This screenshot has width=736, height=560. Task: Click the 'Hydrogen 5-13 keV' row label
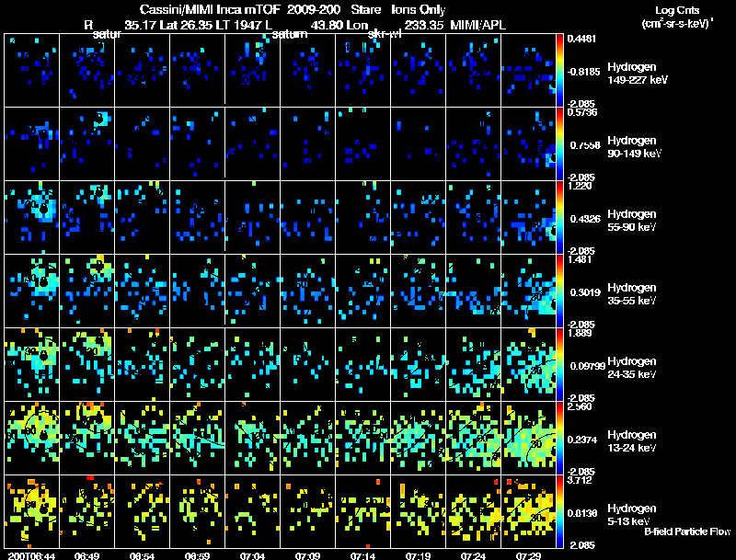coord(632,515)
